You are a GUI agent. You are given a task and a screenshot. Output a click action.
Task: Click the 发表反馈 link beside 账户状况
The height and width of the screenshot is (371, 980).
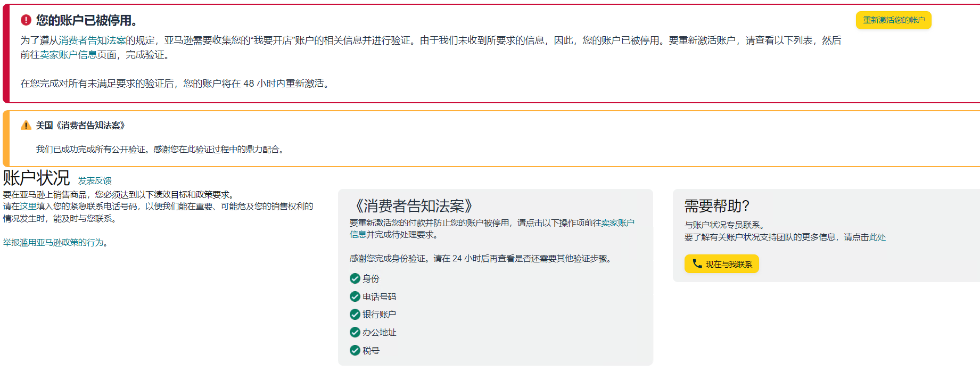click(95, 181)
